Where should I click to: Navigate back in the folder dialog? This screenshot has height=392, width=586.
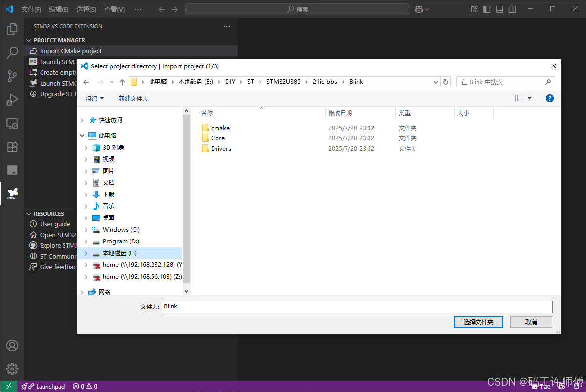point(87,82)
